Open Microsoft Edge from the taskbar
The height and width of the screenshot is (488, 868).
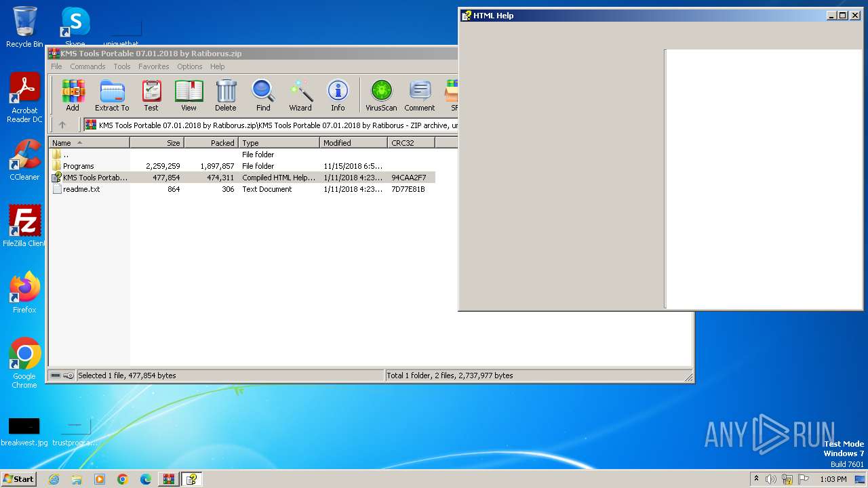(146, 479)
